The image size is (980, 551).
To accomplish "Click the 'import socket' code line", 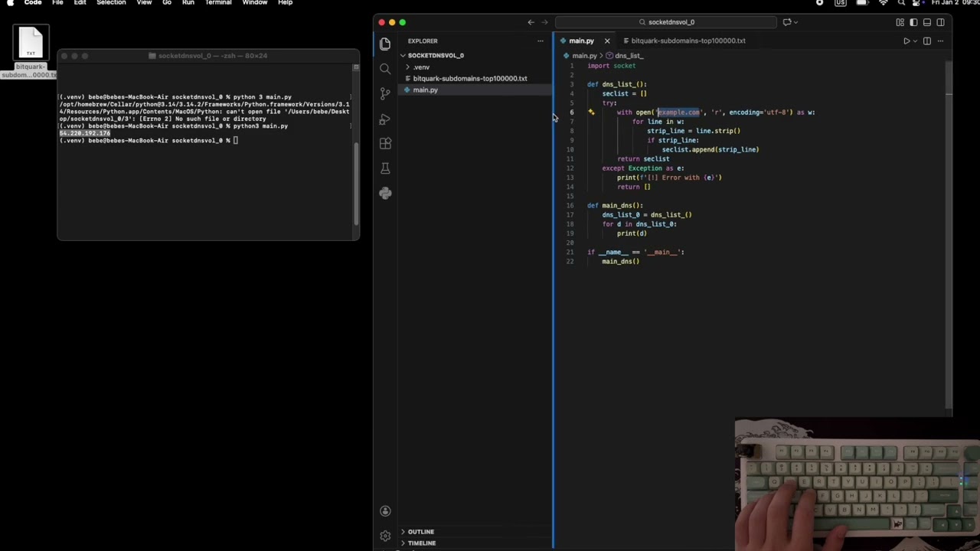I will coord(612,66).
